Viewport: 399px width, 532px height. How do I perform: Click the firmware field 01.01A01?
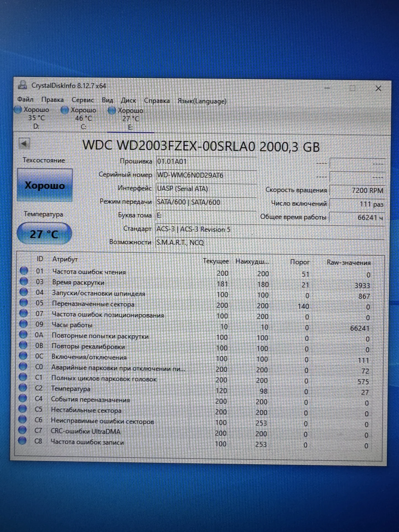[206, 161]
